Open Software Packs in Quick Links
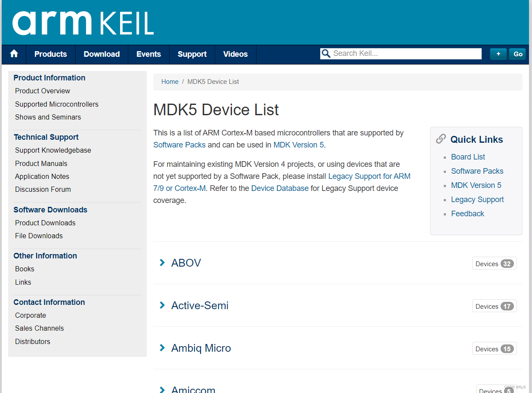 pos(477,171)
